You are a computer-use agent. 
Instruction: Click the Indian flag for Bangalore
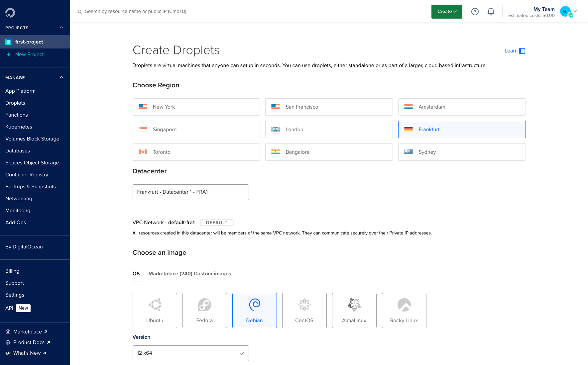(x=276, y=152)
